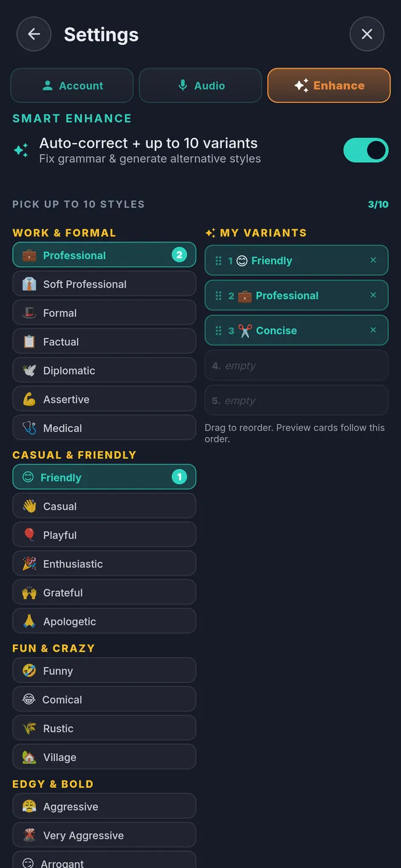This screenshot has width=401, height=868.
Task: Open the Audio tab
Action: 200,86
